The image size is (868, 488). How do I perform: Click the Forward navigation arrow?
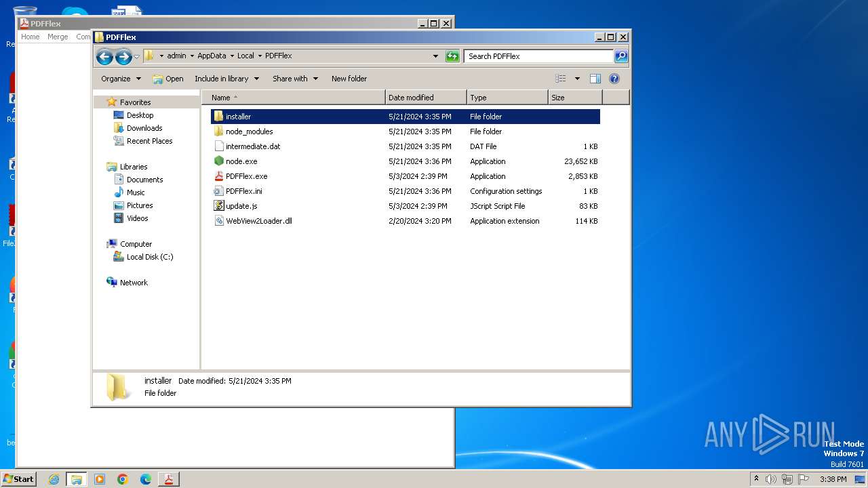point(123,56)
